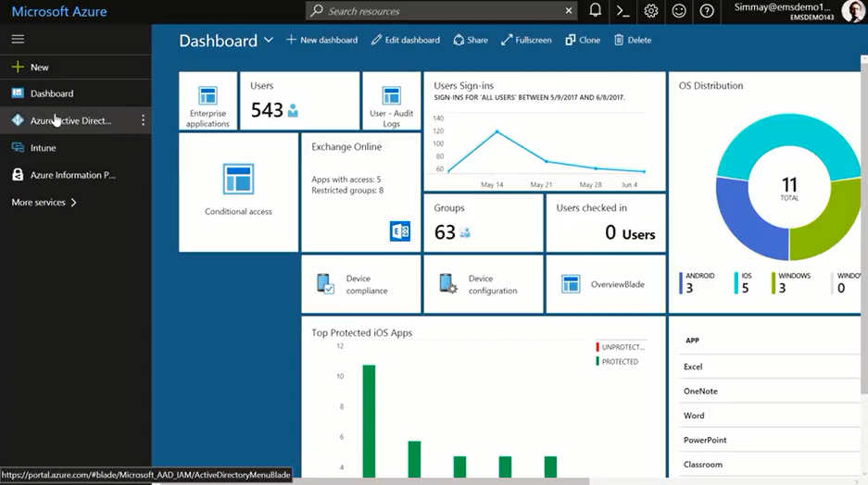Open the Users 543 tile
Viewport: 868px width, 485px height.
coord(300,101)
